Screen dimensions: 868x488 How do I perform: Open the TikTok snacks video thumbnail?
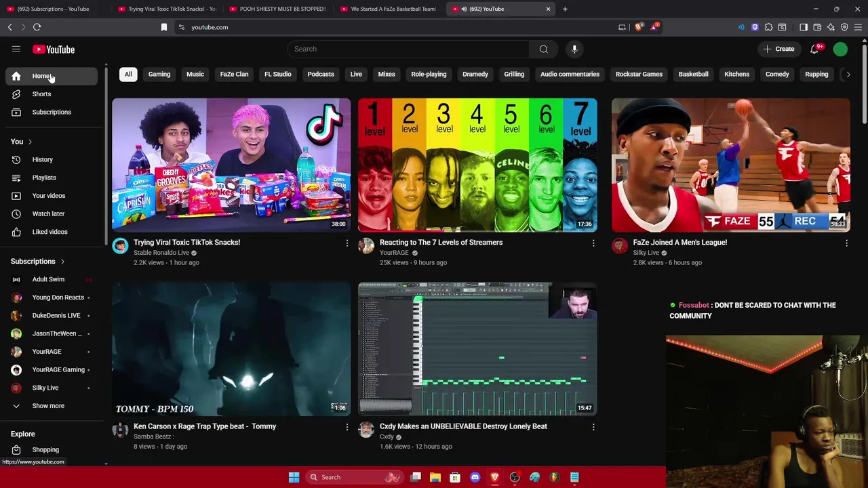point(231,165)
